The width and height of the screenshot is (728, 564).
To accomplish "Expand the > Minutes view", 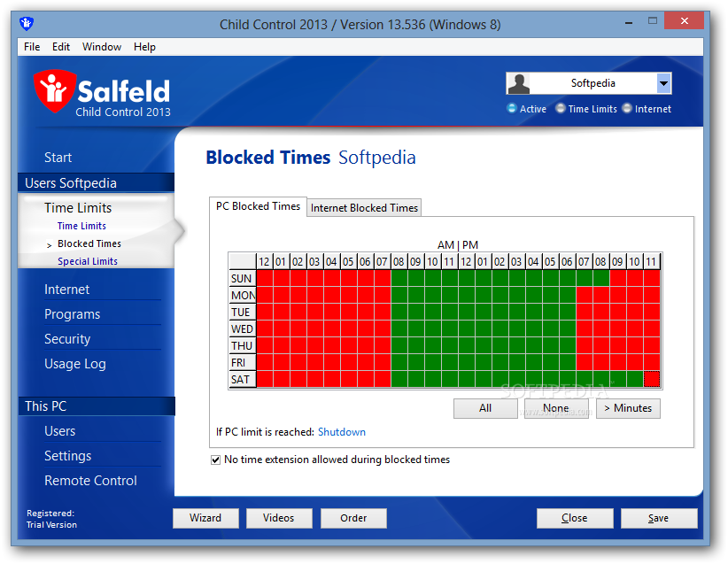I will 628,408.
